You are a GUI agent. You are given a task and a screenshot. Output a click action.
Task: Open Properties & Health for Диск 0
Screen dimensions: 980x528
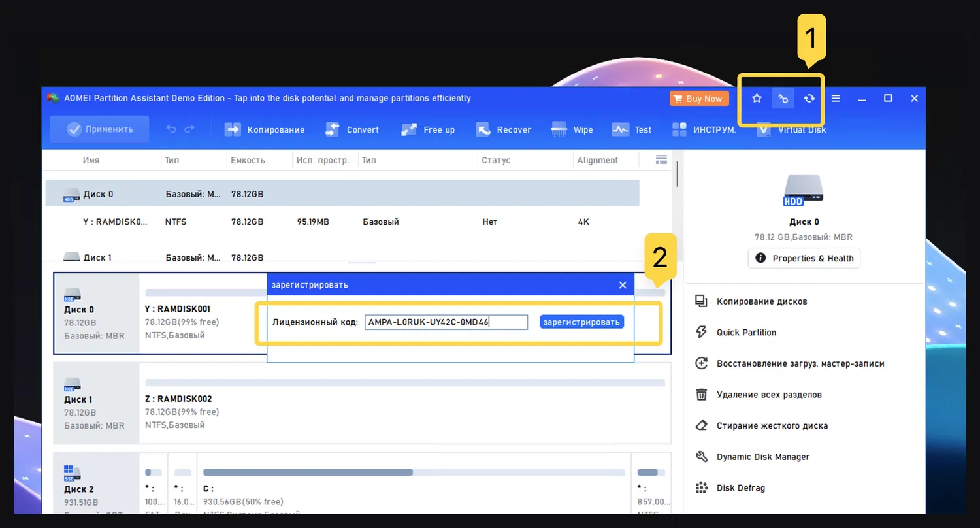pos(804,258)
